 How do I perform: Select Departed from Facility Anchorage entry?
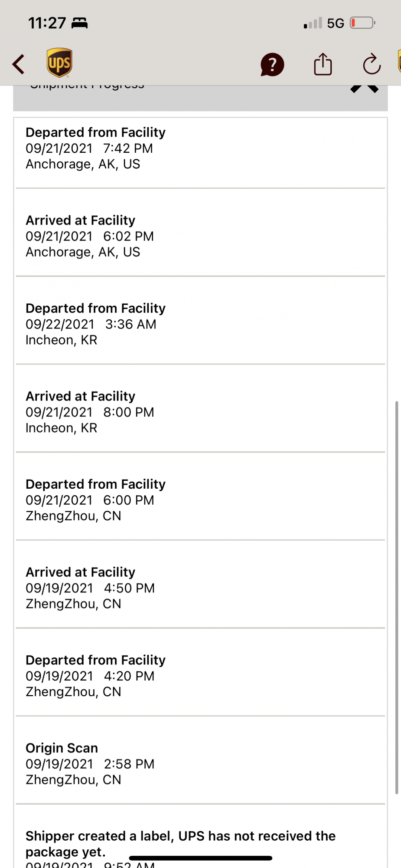tap(200, 148)
